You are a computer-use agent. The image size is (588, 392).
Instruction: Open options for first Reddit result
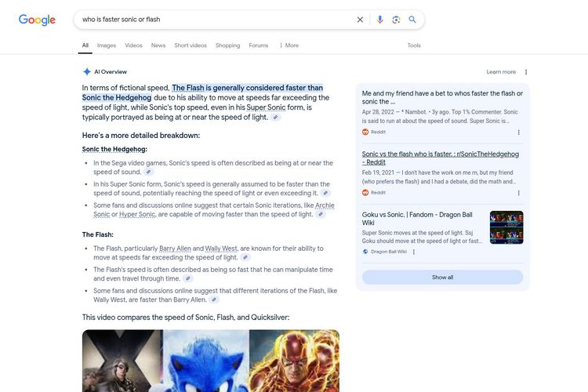518,132
